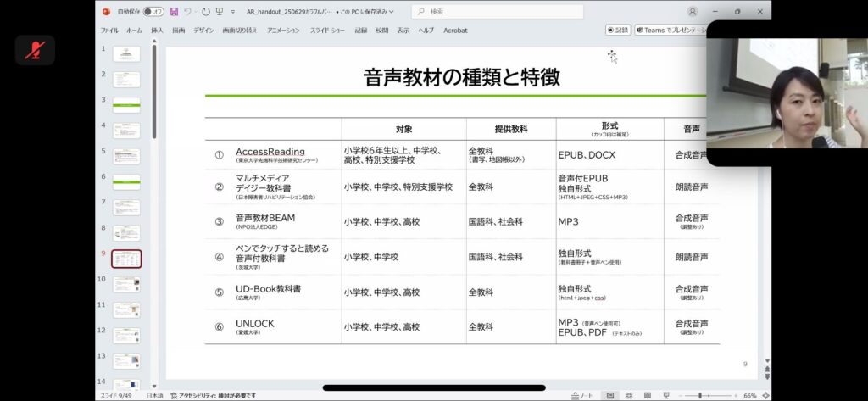Open the 校閲 ribbon tab

382,31
